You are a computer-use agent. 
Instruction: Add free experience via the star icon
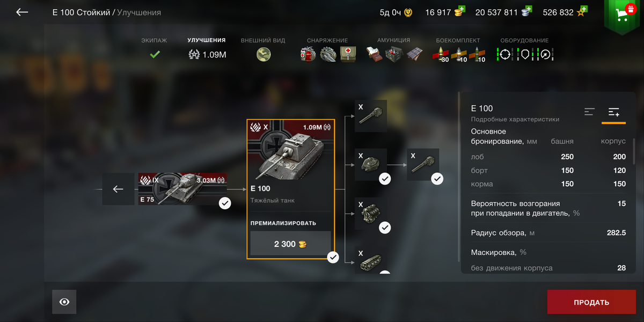[x=581, y=11]
